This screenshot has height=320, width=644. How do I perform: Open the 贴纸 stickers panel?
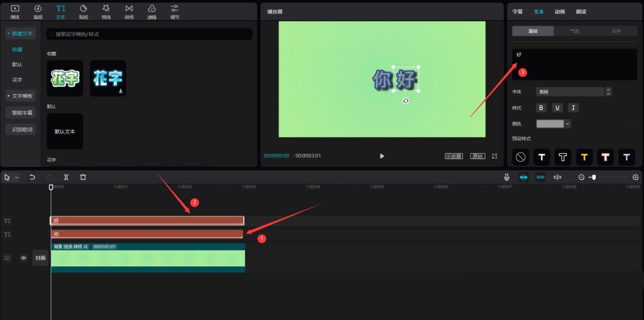83,10
